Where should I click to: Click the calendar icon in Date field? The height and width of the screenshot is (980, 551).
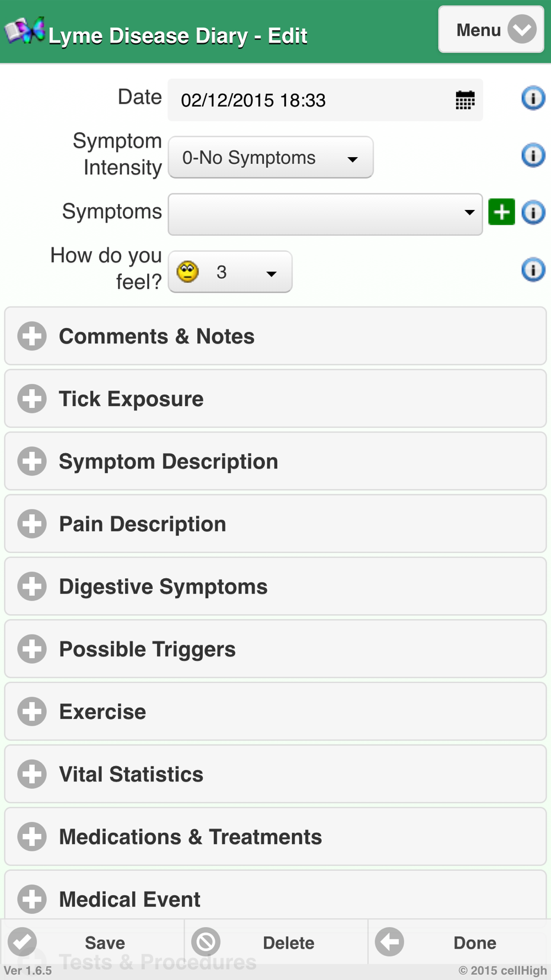pos(465,100)
